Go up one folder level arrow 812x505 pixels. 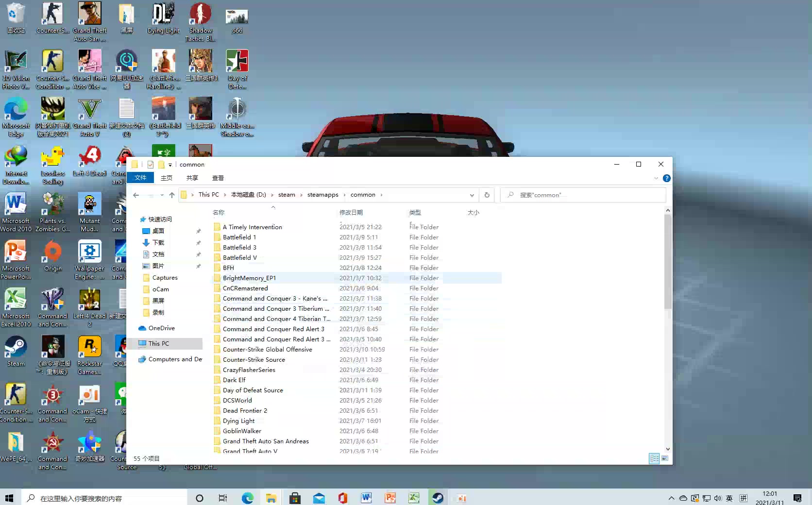click(x=171, y=195)
